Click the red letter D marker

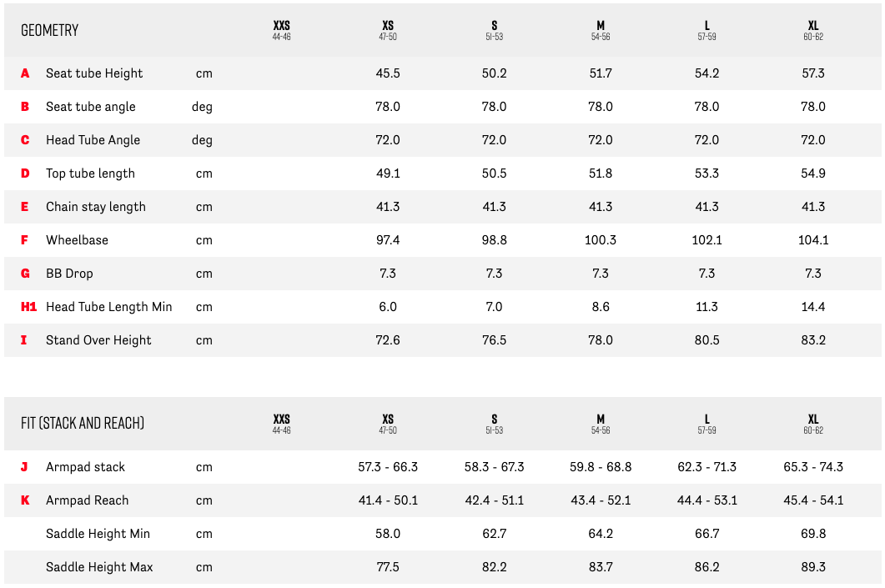(25, 173)
